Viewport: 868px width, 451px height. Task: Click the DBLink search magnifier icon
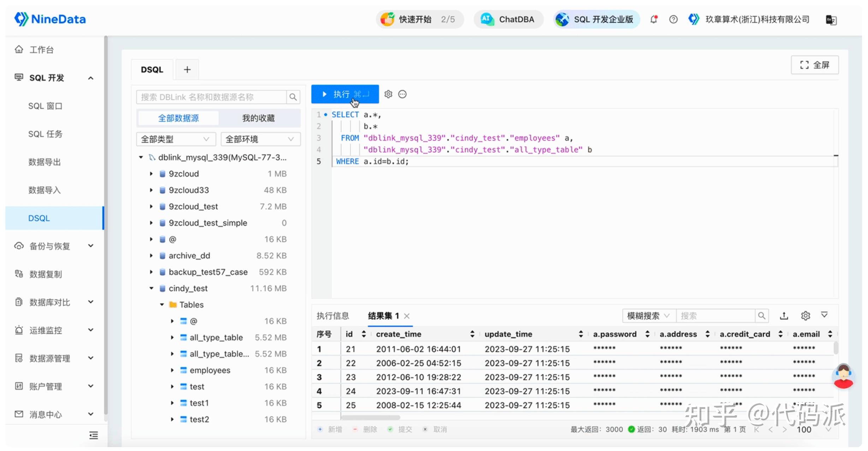click(x=293, y=97)
